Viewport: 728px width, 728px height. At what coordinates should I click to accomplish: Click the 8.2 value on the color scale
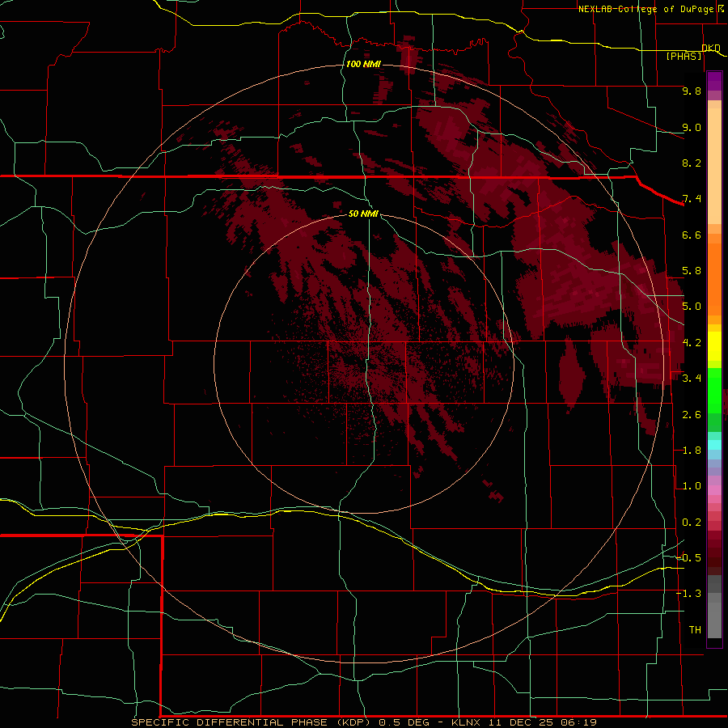(x=692, y=163)
